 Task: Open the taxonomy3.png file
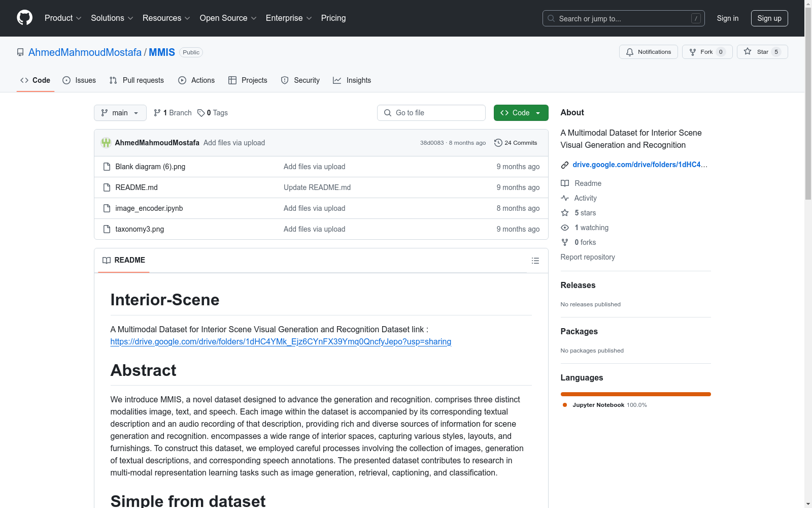coord(140,229)
